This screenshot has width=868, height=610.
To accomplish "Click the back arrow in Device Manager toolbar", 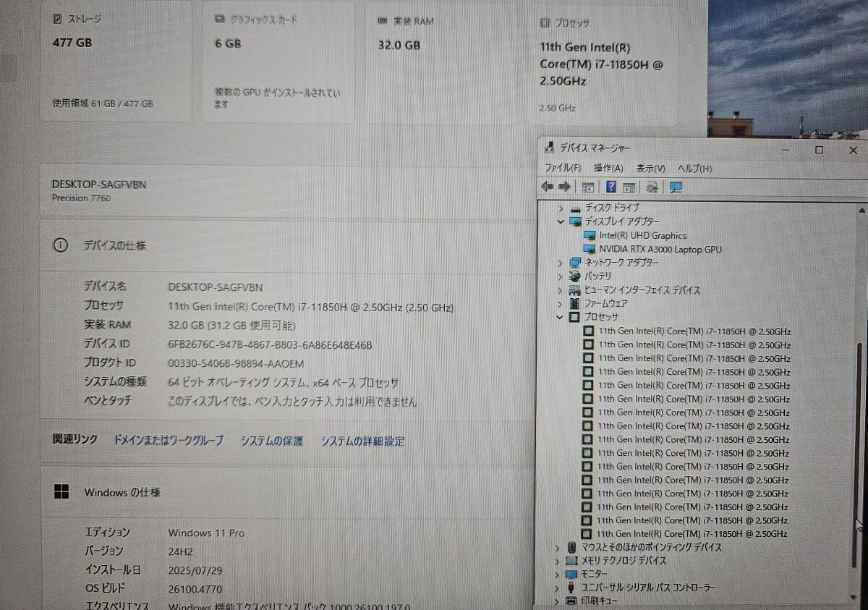I will 547,187.
